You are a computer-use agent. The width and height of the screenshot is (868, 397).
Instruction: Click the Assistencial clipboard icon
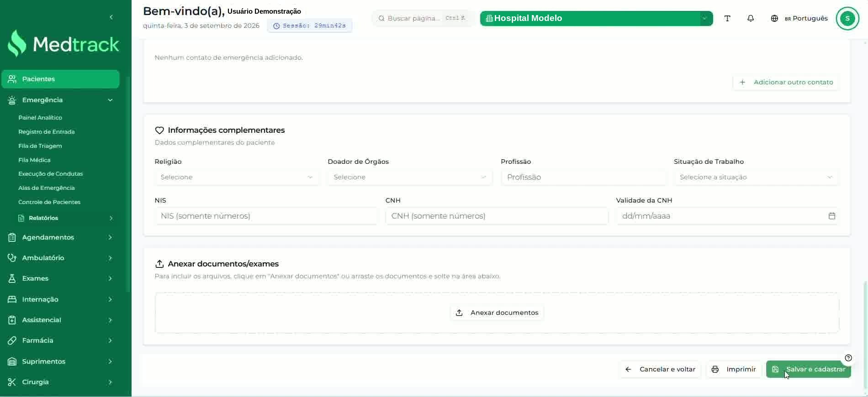click(x=12, y=320)
